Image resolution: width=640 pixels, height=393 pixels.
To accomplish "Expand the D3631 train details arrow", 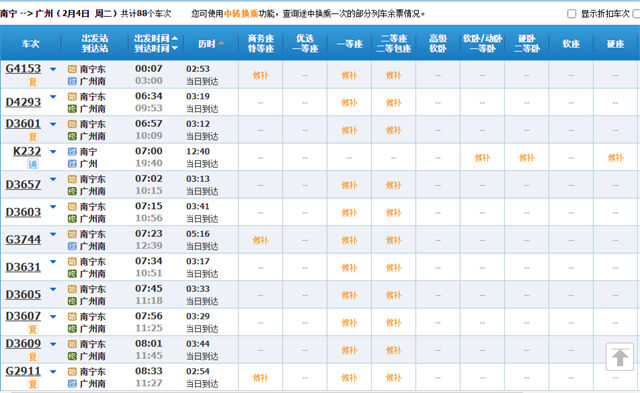I will 53,262.
